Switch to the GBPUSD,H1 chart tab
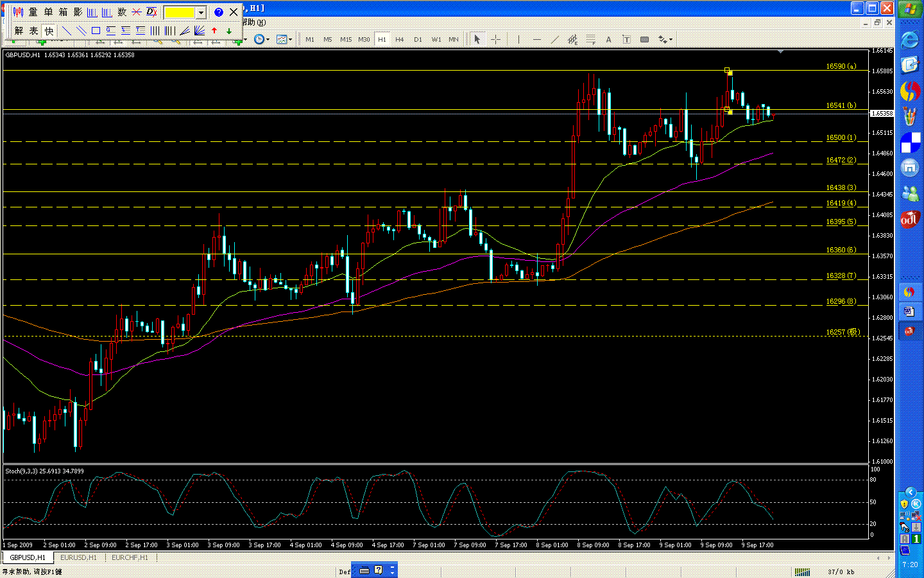The height and width of the screenshot is (578, 924). [28, 557]
